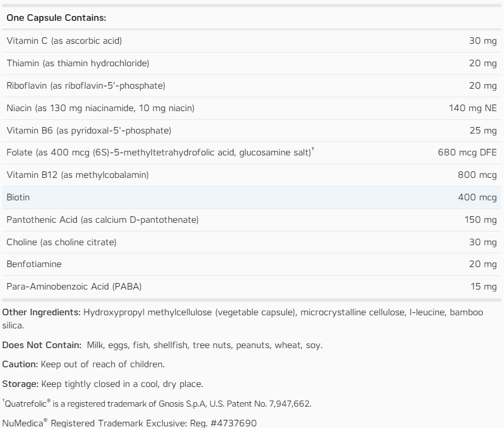Click the 140 mg NE amount
This screenshot has height=428, width=504.
(473, 108)
